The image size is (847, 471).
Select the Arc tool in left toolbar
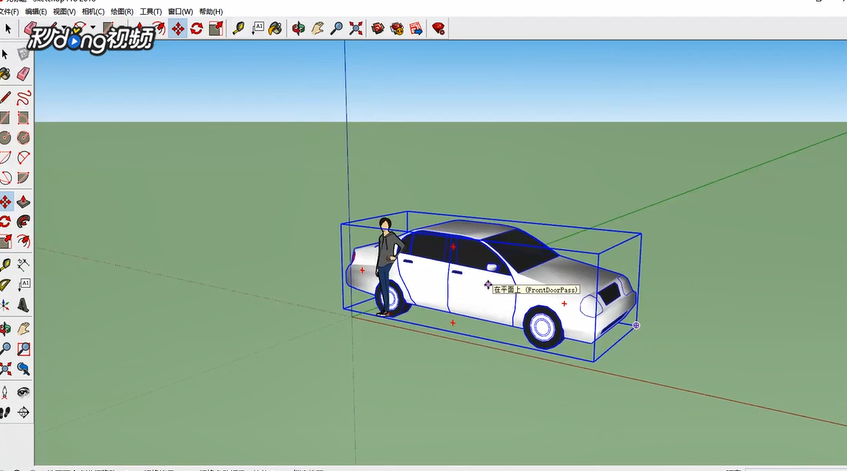[5, 158]
